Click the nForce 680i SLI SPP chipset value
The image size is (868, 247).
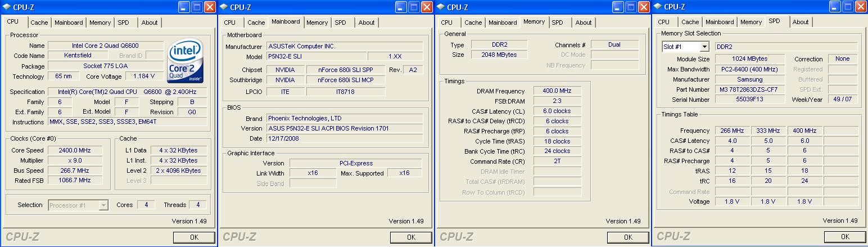(x=345, y=70)
